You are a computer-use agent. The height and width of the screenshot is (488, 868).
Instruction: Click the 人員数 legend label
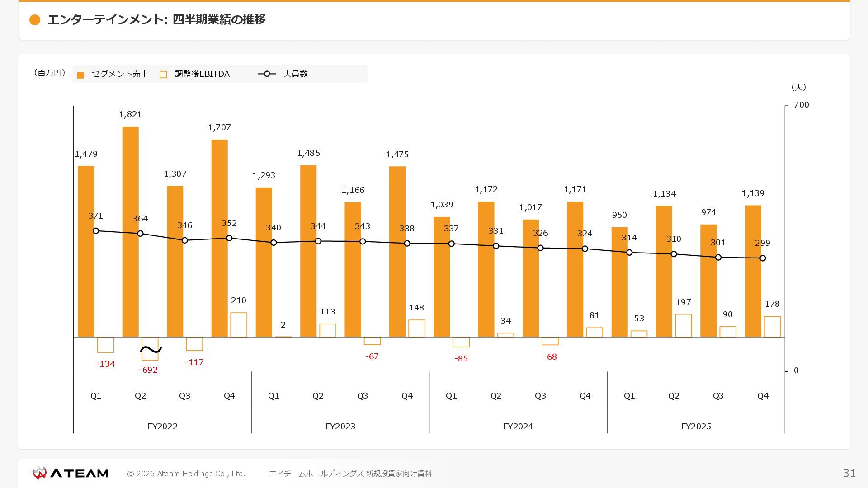(x=296, y=74)
